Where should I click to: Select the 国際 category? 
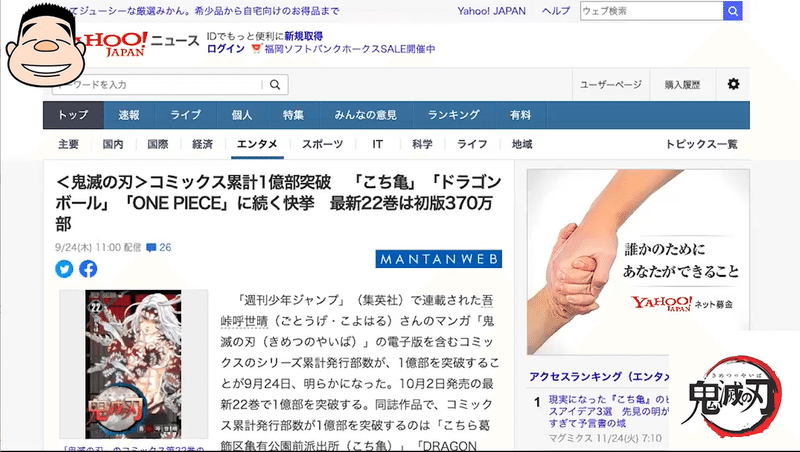(x=158, y=144)
